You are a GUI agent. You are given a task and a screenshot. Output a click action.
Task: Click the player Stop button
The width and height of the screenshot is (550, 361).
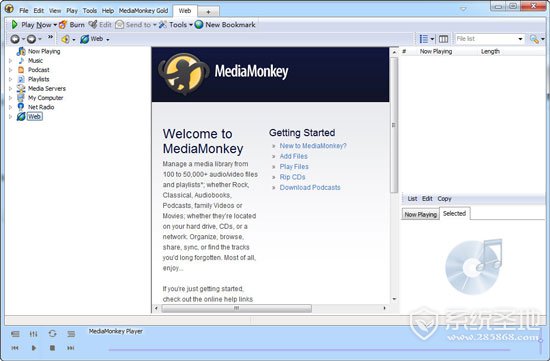click(52, 348)
